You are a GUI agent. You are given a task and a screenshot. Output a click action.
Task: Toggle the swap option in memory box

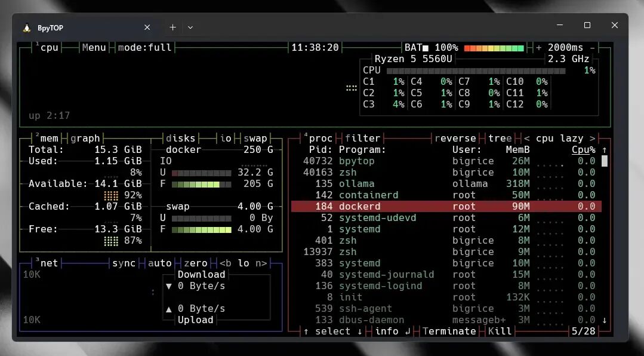click(255, 138)
